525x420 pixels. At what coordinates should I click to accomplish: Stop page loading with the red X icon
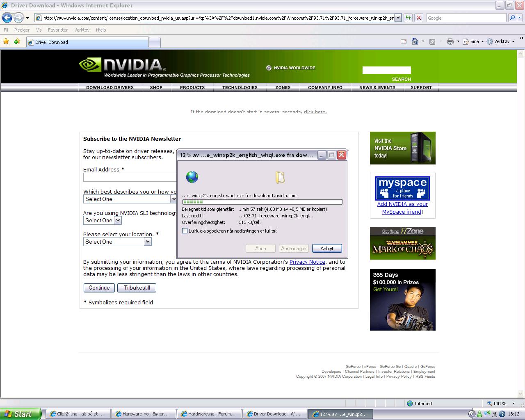click(419, 18)
